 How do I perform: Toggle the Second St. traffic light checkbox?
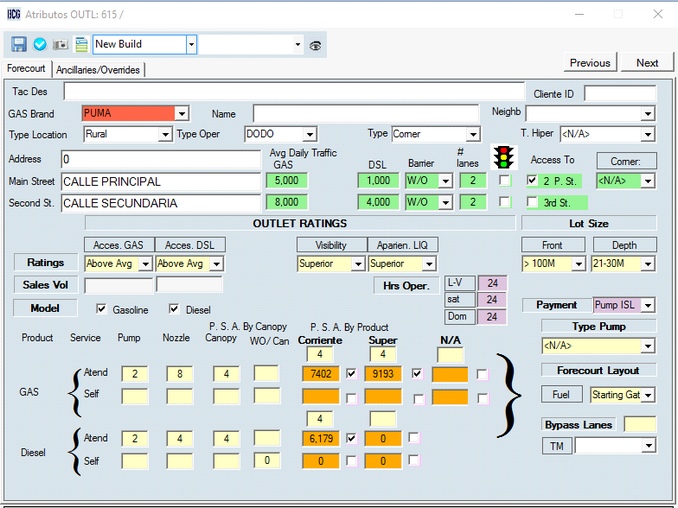point(504,202)
